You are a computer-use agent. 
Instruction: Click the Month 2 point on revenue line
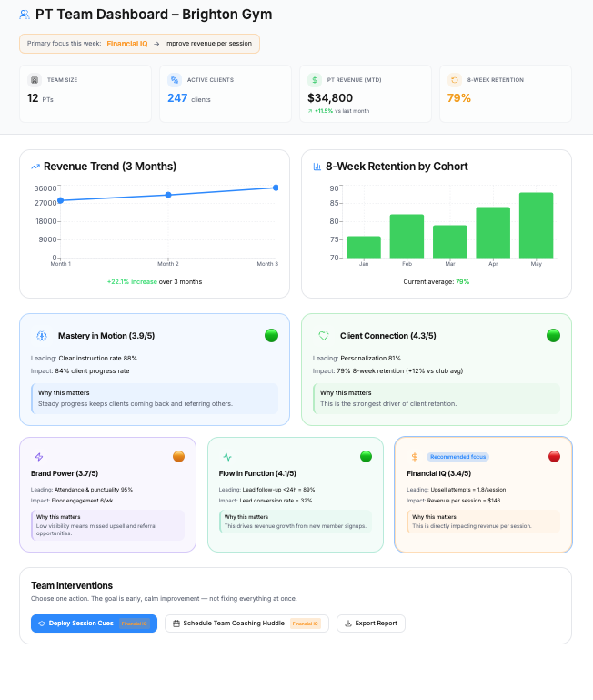(x=168, y=195)
